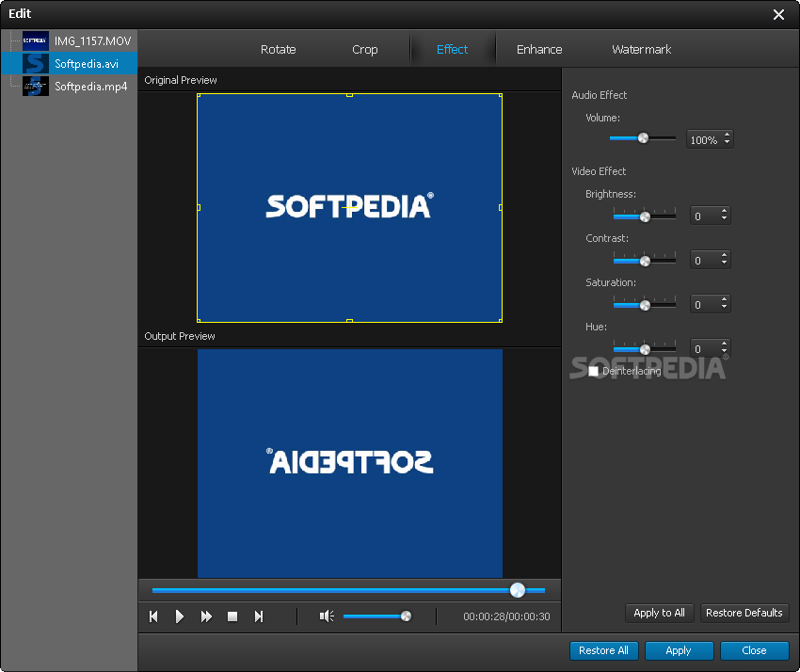Click the Saturation value field

705,305
